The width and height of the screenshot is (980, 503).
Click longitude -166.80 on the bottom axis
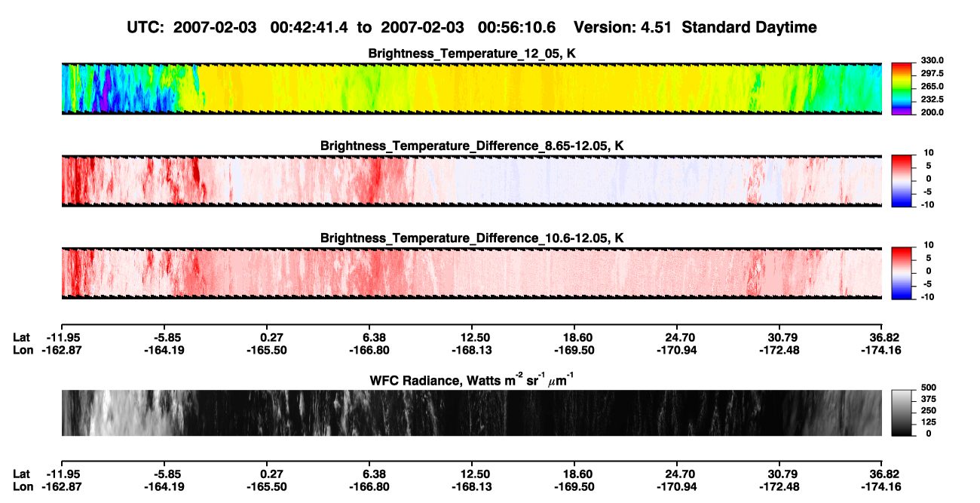(369, 486)
